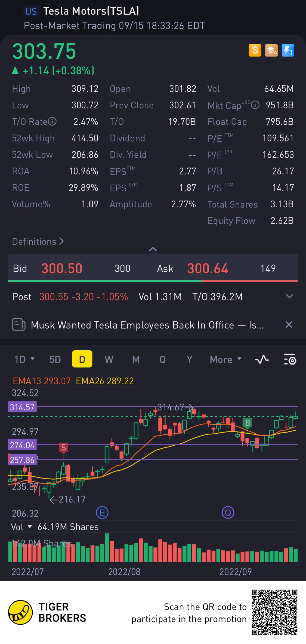Tap the 274.04 price level label
Screen dimensions: 306x644
point(22,445)
